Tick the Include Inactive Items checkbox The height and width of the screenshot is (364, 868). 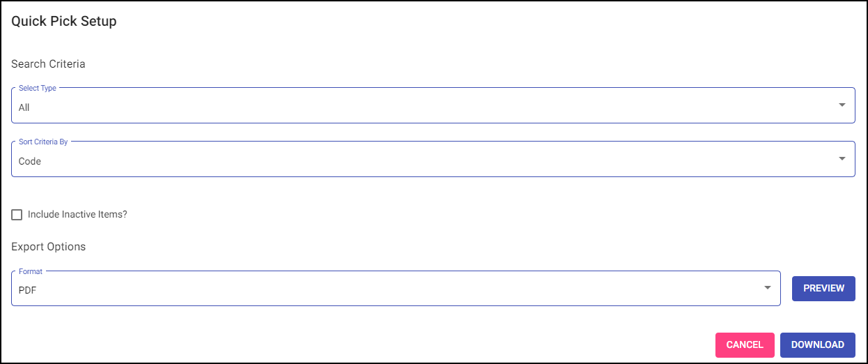17,215
